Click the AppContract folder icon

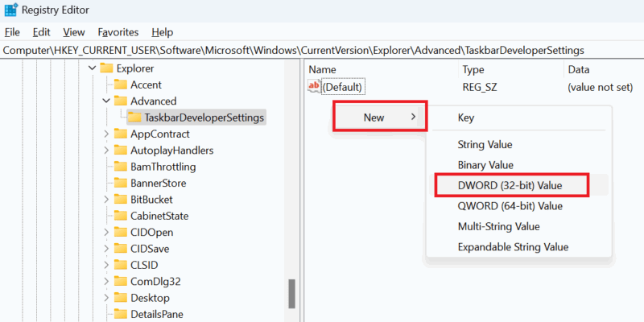tap(120, 134)
